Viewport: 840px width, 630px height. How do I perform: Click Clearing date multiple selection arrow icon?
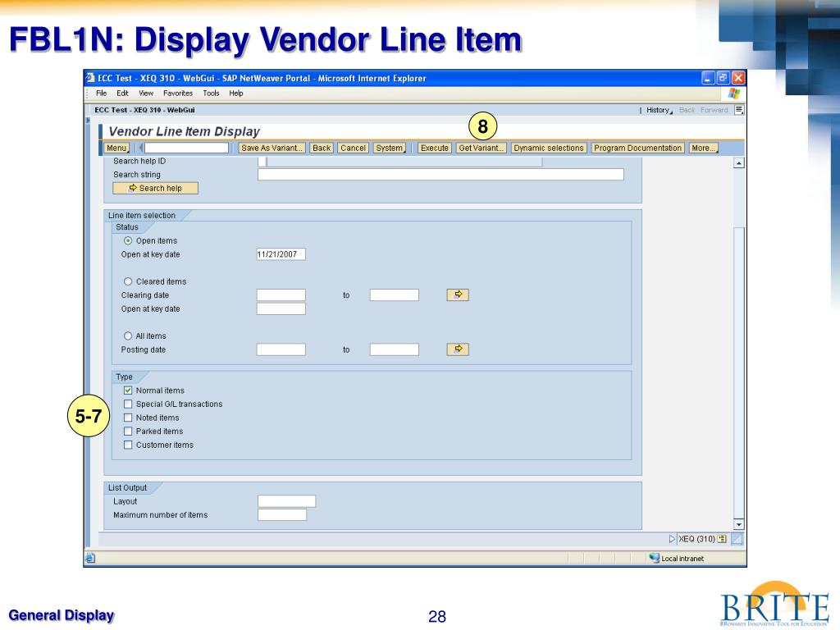click(458, 294)
